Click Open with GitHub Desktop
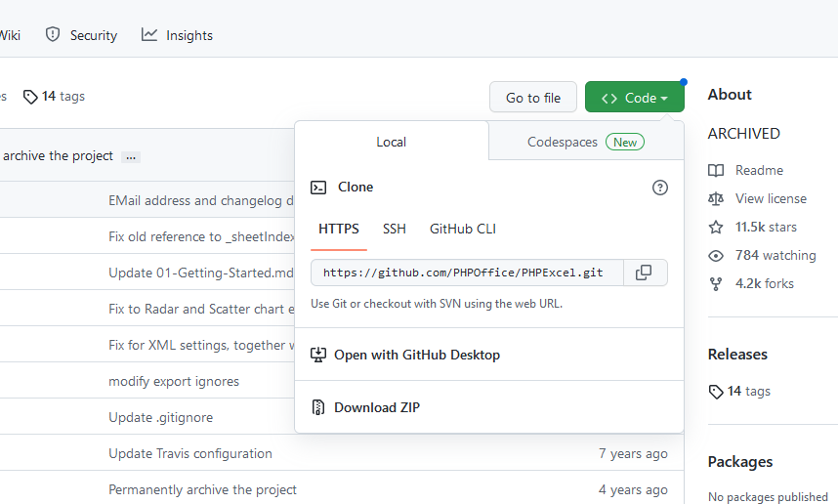The image size is (838, 504). (417, 355)
